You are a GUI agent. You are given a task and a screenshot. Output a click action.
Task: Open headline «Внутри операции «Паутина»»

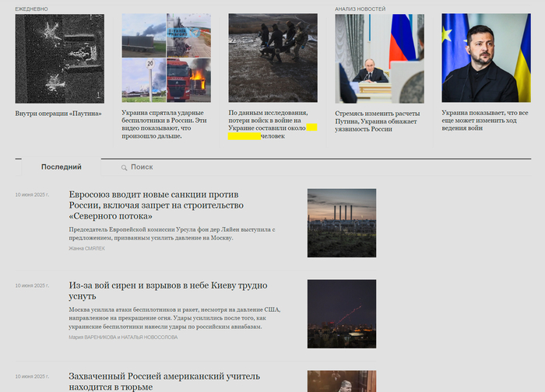click(x=58, y=114)
